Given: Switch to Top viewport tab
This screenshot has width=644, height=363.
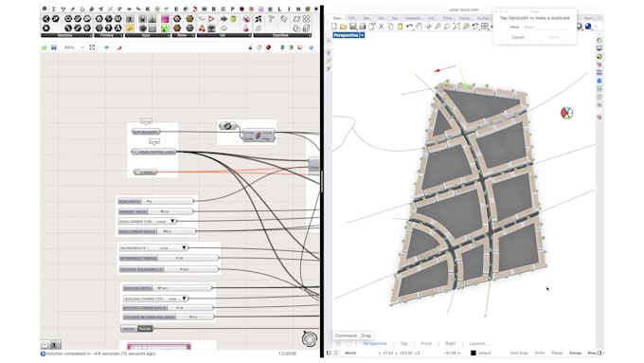Looking at the screenshot, I should click(403, 343).
